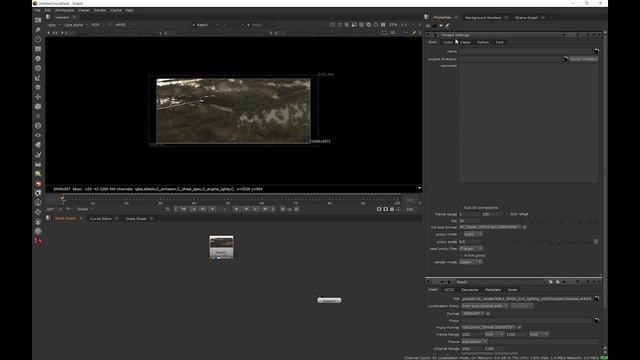Open the read proxy files dropdown
The image size is (640, 360).
click(471, 249)
